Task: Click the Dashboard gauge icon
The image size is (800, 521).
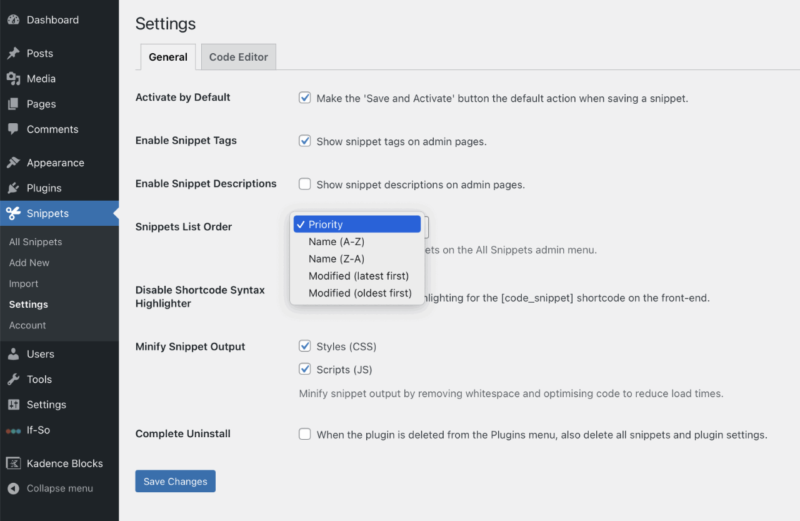Action: pos(13,20)
